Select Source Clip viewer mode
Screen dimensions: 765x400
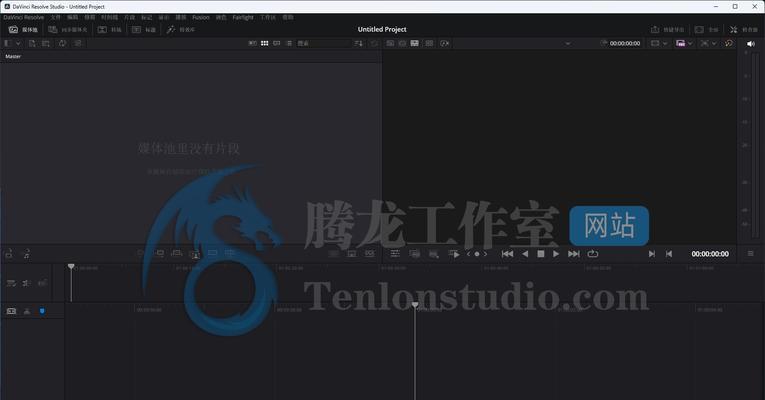(390, 43)
